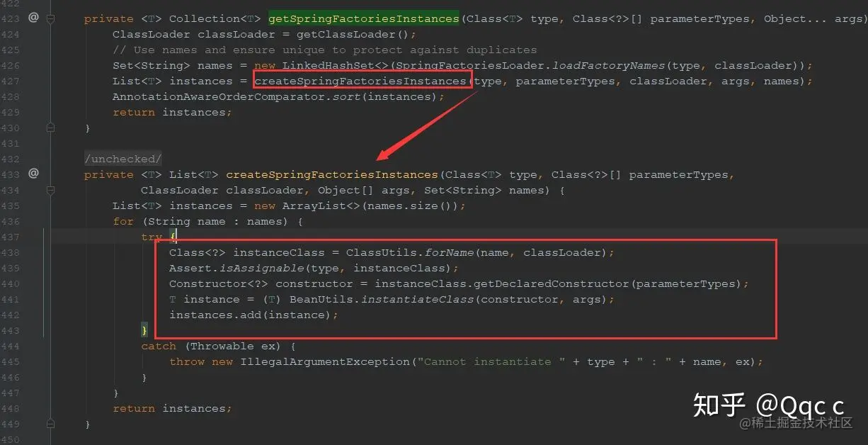This screenshot has width=868, height=445.
Task: Click instantiateClass on line 441
Action: click(x=417, y=299)
